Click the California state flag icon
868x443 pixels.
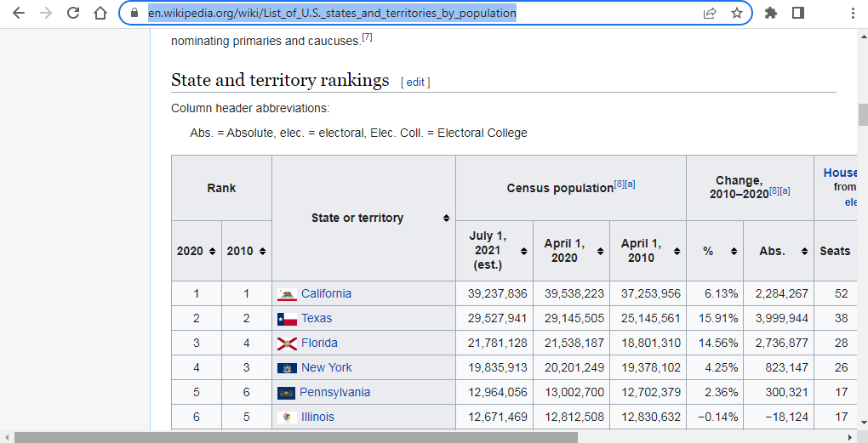[287, 294]
